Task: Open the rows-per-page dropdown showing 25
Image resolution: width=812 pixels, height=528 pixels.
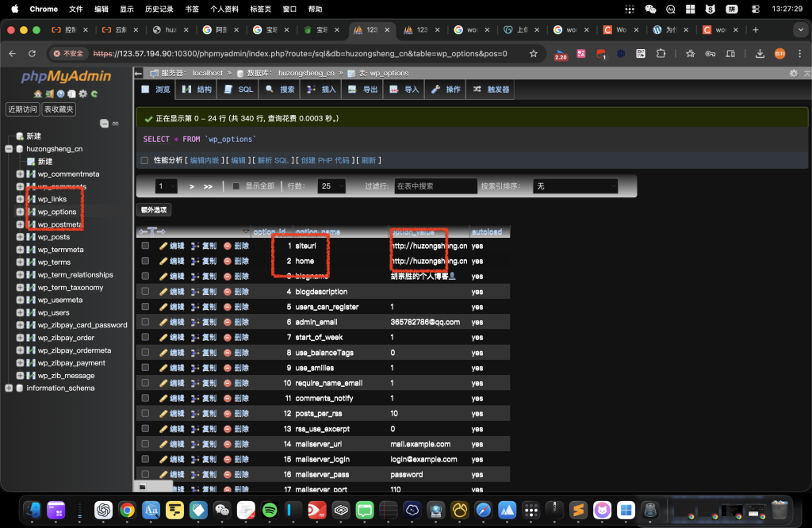Action: click(331, 186)
